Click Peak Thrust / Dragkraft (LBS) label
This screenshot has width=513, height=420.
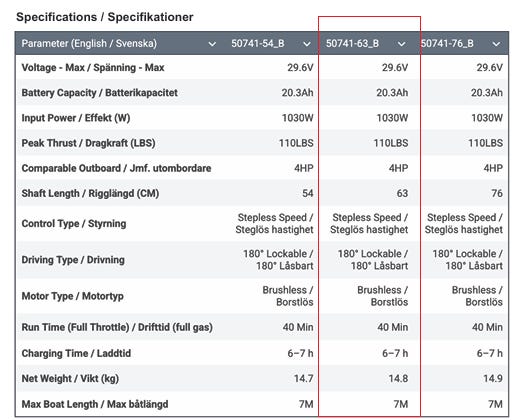[88, 143]
